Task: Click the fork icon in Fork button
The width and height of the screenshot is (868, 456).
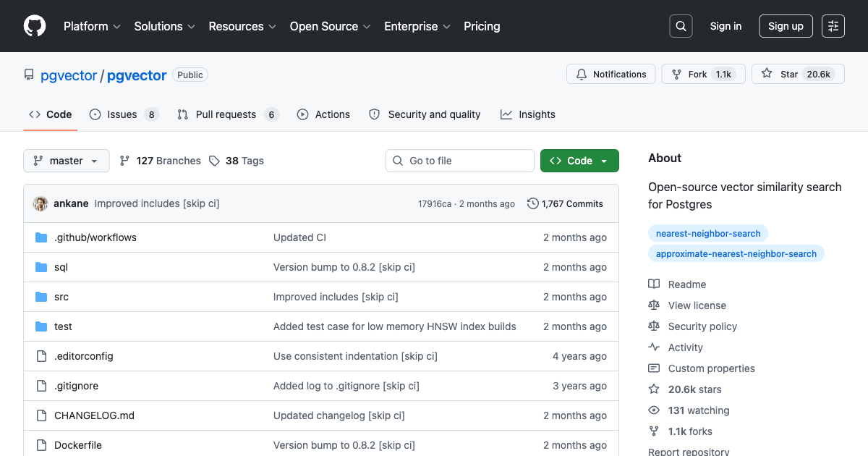Action: [677, 75]
